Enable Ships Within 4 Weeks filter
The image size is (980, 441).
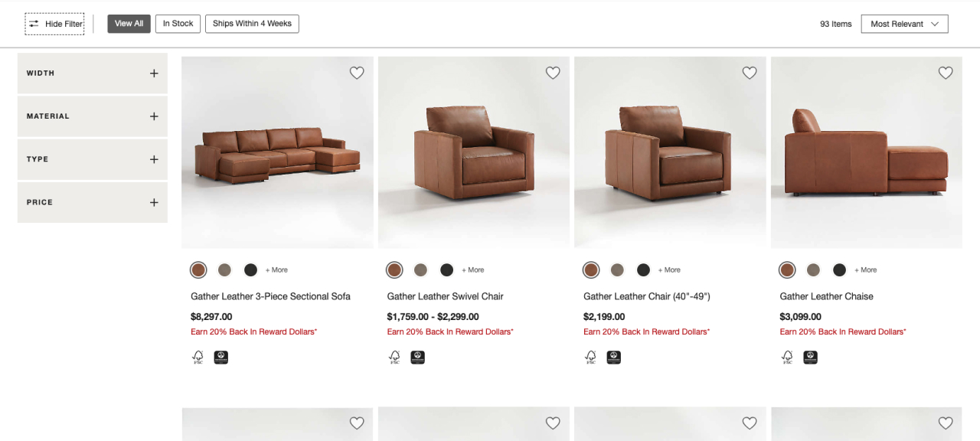pos(252,24)
